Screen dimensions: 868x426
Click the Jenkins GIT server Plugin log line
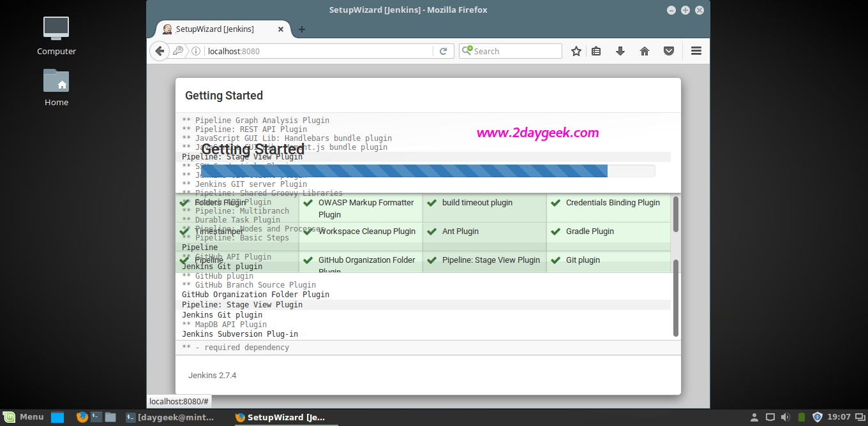(x=244, y=184)
